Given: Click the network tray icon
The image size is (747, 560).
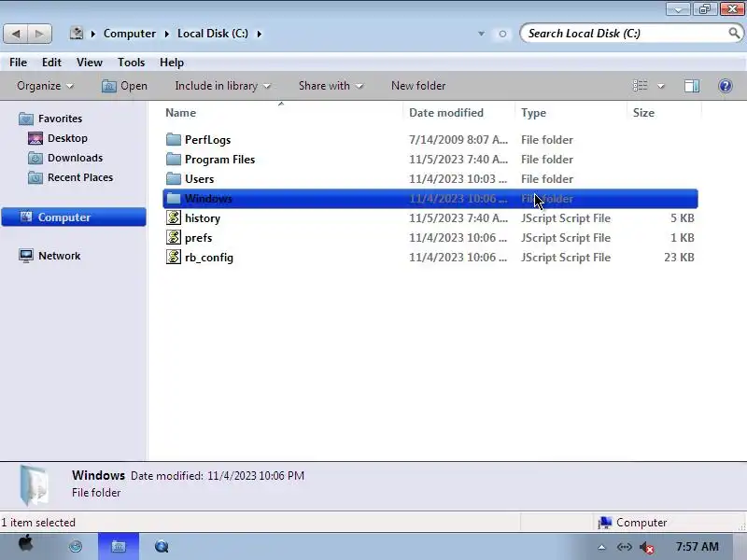Looking at the screenshot, I should tap(624, 547).
